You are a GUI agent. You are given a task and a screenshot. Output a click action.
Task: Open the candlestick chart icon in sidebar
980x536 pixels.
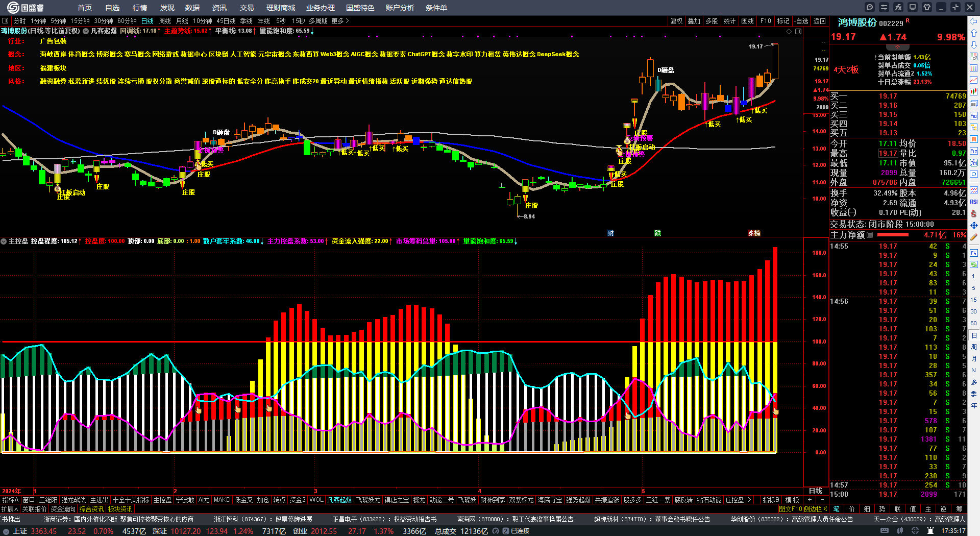974,92
